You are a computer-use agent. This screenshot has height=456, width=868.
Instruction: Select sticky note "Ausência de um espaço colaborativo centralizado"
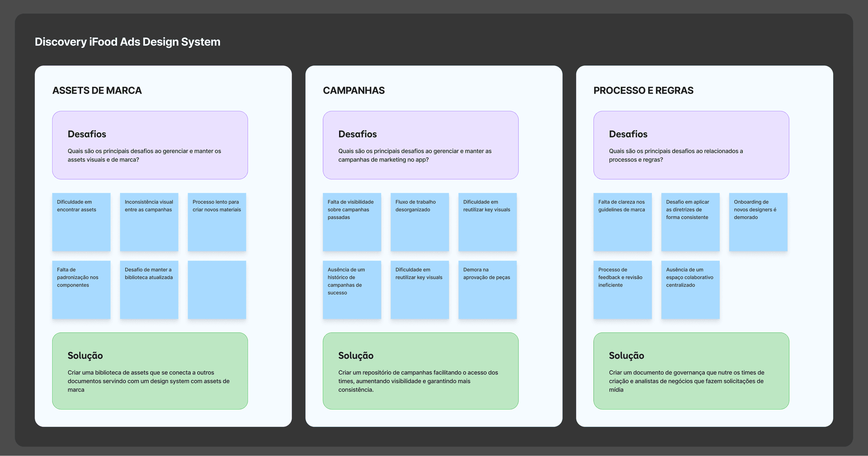click(x=690, y=290)
